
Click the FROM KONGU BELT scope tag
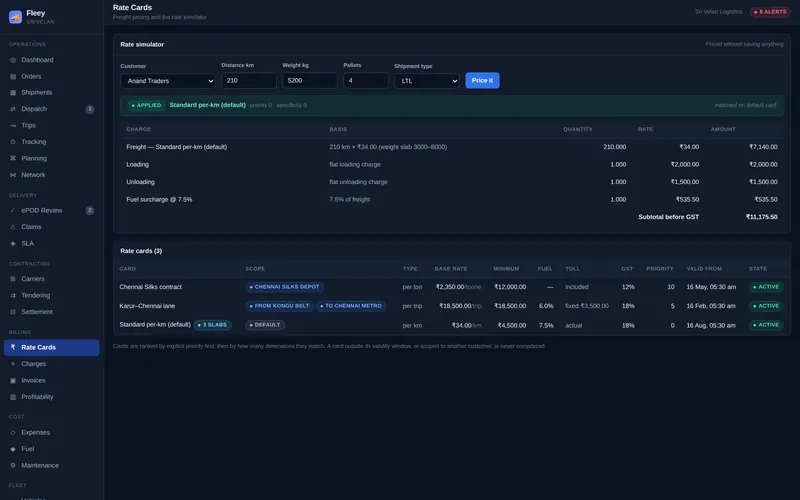click(279, 306)
